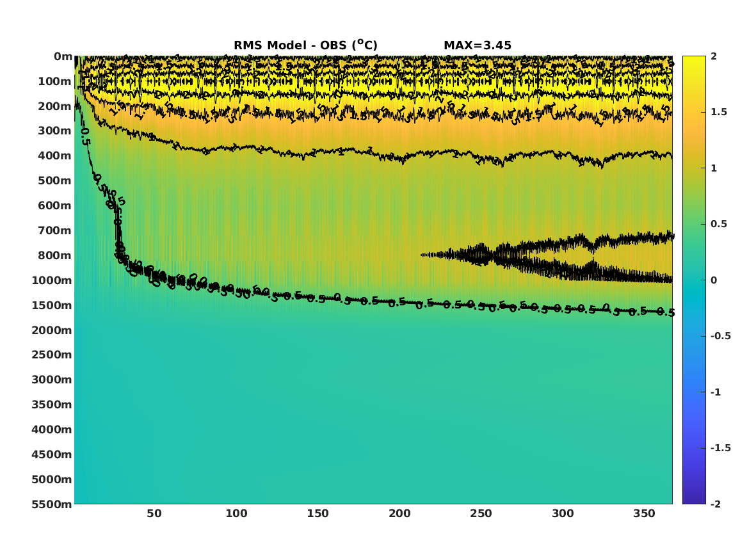The image size is (747, 560).
Task: Click the dark blue bottom of the colorbar
Action: pyautogui.click(x=694, y=500)
